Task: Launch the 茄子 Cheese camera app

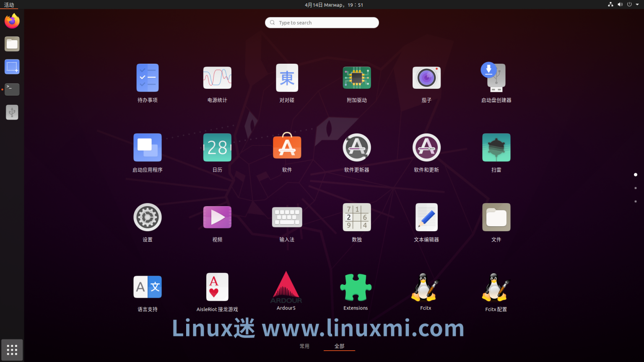Action: [426, 78]
